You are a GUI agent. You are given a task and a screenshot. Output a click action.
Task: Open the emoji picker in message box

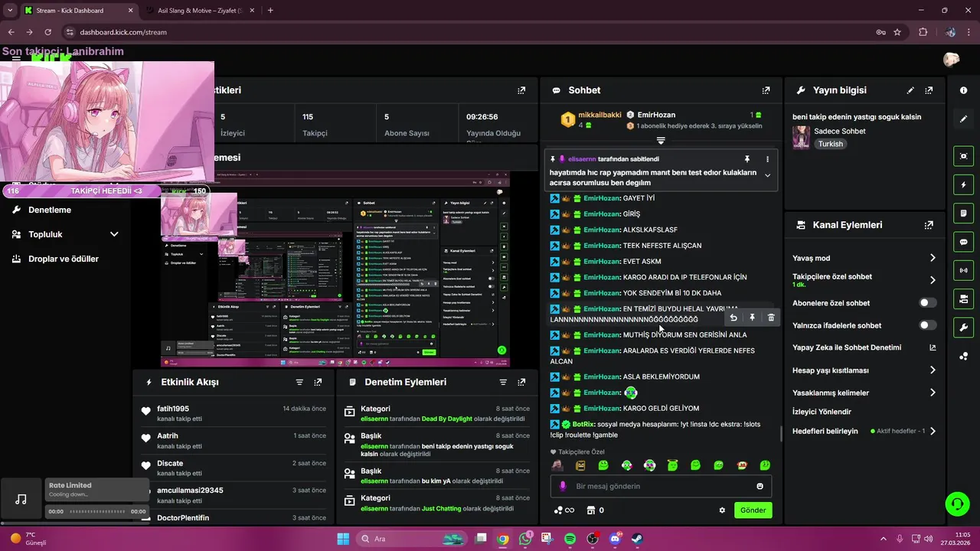pyautogui.click(x=759, y=486)
